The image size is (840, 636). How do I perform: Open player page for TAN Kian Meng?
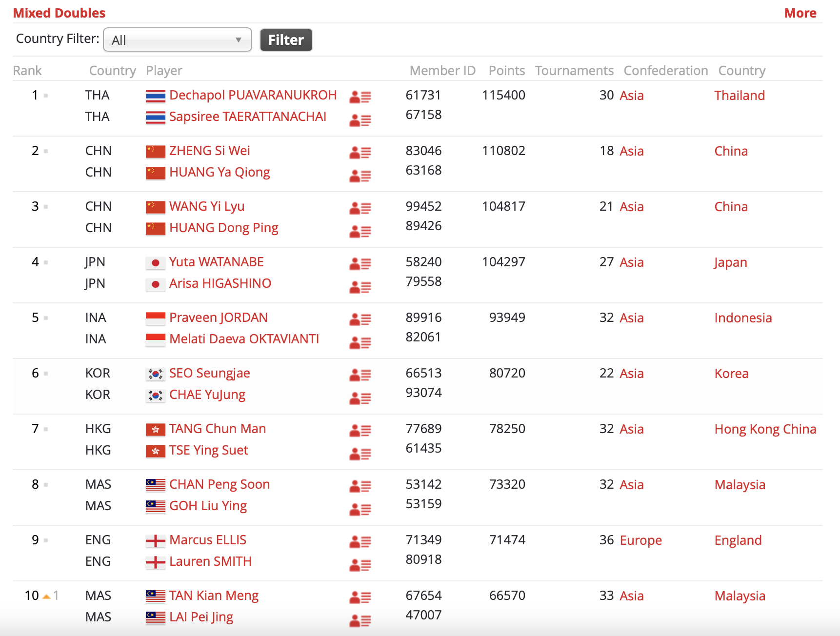point(214,596)
